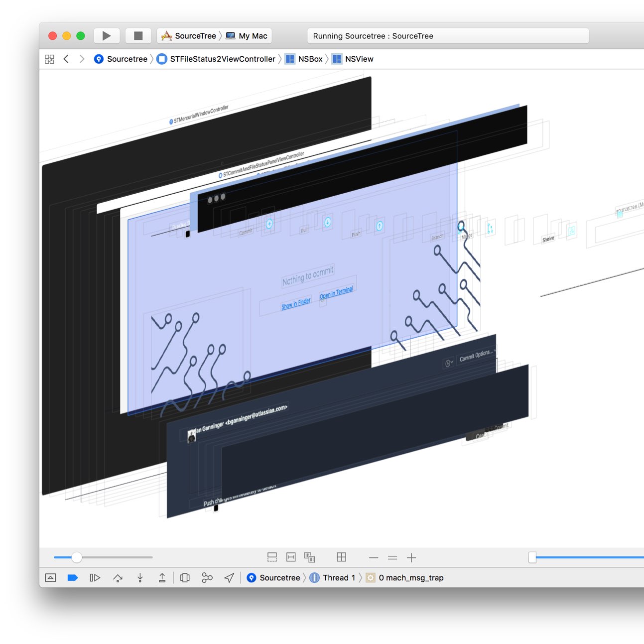Select Sourcetree in the top jump bar
644x644 pixels.
click(121, 59)
